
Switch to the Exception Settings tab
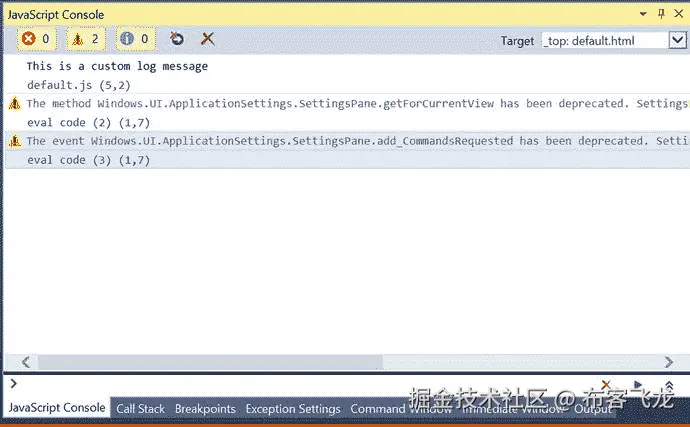pyautogui.click(x=293, y=409)
